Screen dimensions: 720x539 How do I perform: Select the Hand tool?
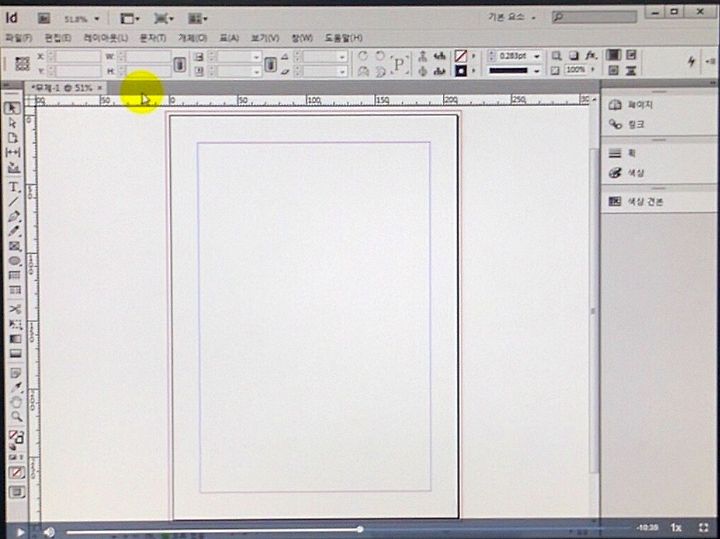tap(16, 402)
